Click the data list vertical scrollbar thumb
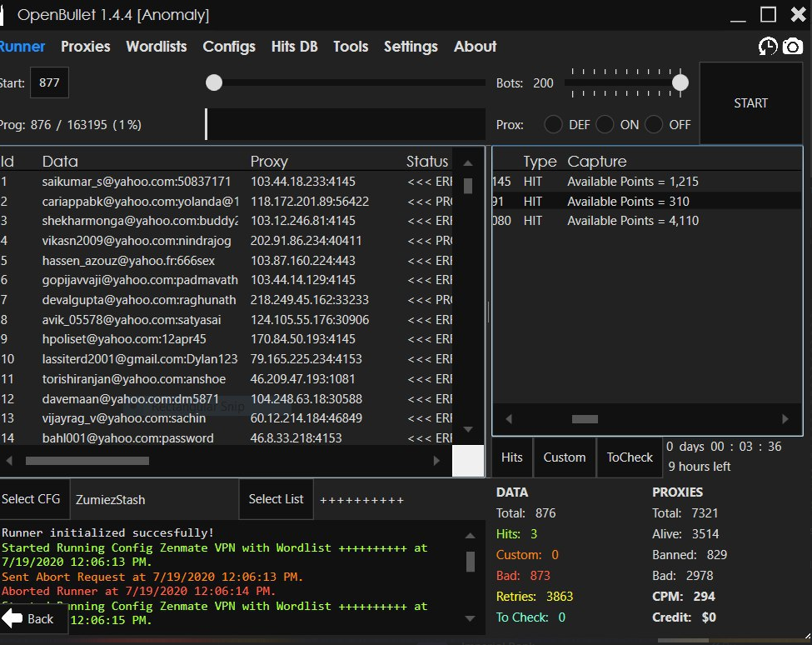This screenshot has height=645, width=812. pyautogui.click(x=468, y=186)
